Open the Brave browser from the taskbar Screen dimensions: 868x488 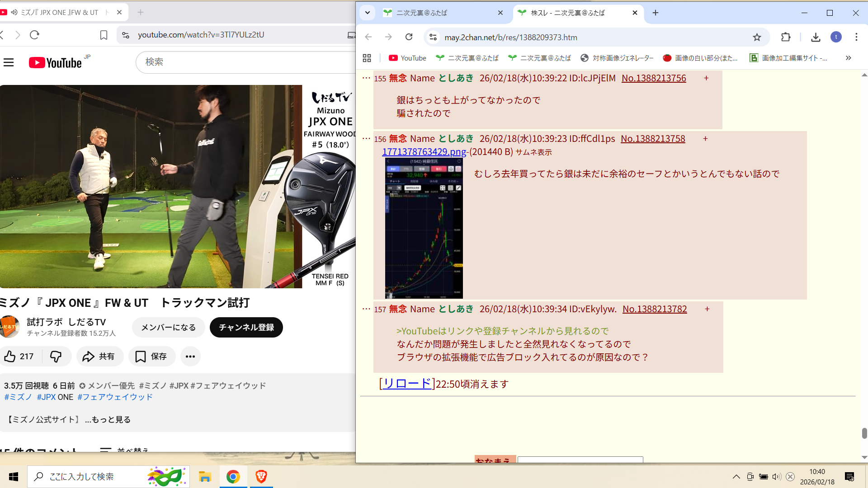[x=261, y=477]
